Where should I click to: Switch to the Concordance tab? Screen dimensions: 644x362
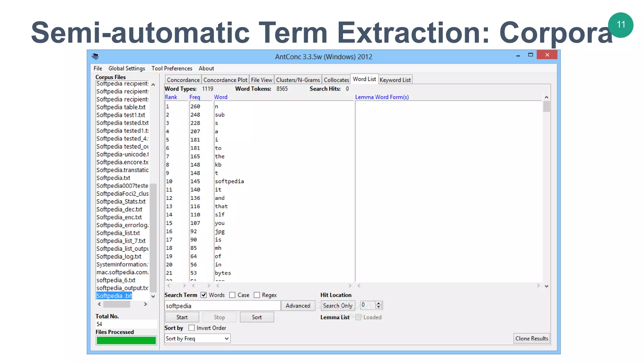coord(183,80)
